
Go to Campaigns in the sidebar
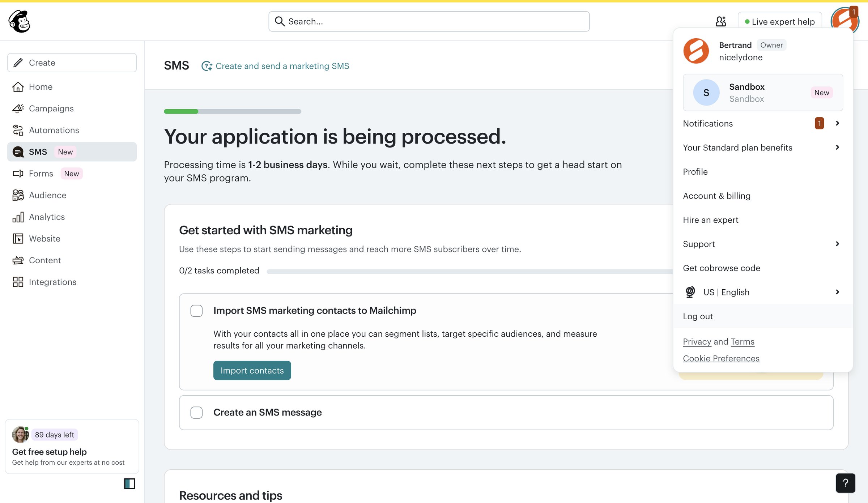point(72,108)
